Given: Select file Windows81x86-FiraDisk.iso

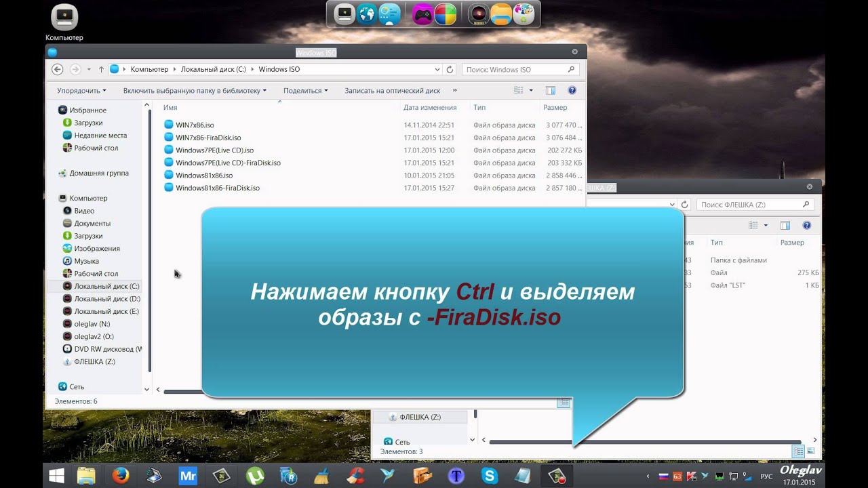Looking at the screenshot, I should coord(218,188).
